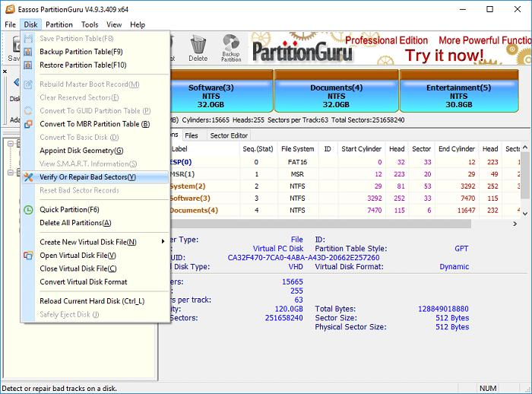Collapse the first disk tree node
Screen dimensions: 532x394
pos(11,143)
